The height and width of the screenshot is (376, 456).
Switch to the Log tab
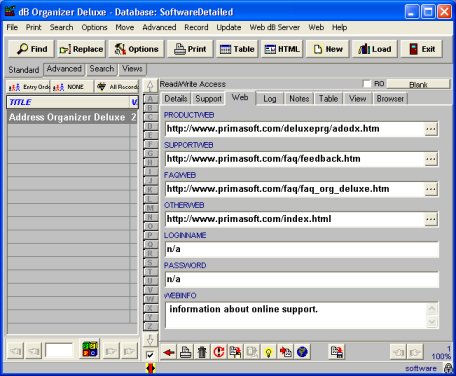click(270, 99)
